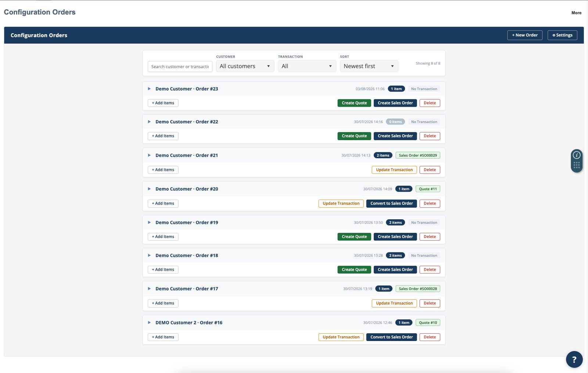Create Sales Order for Order #23
This screenshot has width=588, height=373.
coord(395,103)
